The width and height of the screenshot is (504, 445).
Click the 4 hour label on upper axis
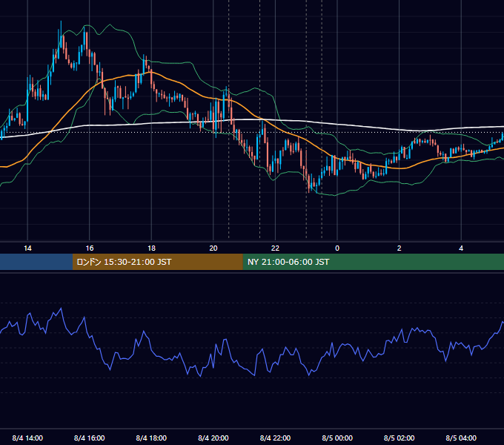461,248
